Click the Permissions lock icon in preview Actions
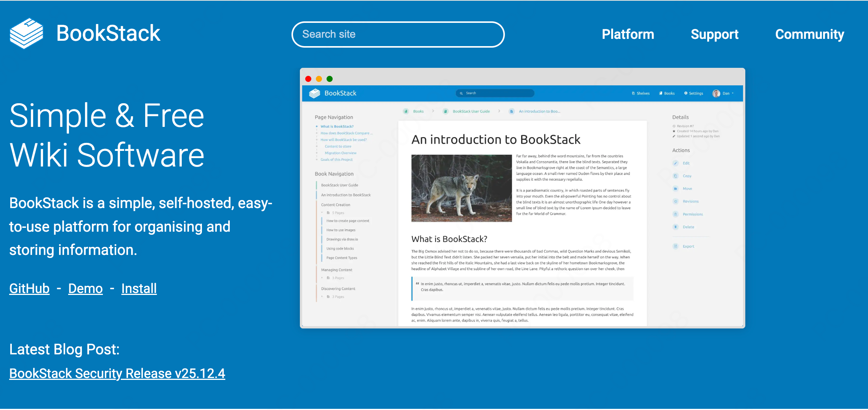The width and height of the screenshot is (868, 410). click(x=675, y=214)
